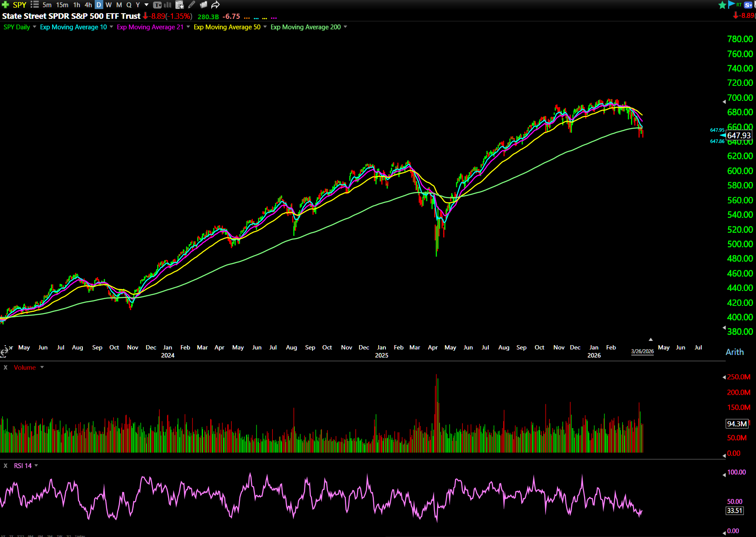Click the Exp Moving Average 50 label
Image resolution: width=756 pixels, height=537 pixels.
[x=227, y=27]
